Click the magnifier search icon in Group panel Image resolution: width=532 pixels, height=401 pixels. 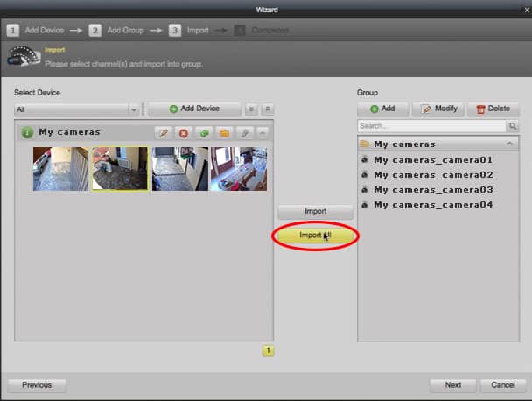pos(514,127)
